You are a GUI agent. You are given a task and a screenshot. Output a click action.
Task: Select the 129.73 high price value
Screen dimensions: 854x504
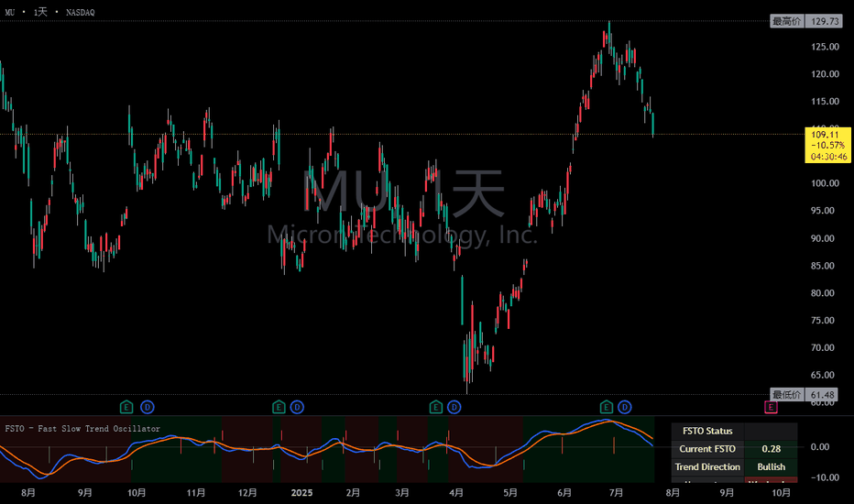click(824, 21)
